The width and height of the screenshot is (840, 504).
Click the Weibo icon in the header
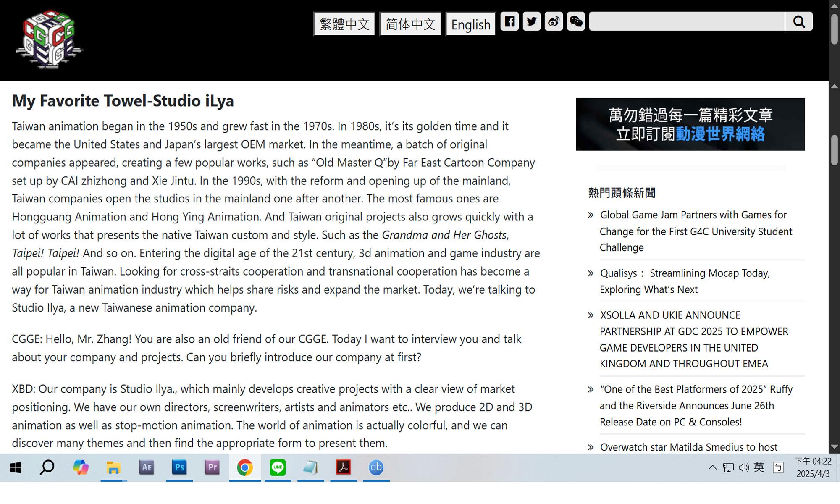(x=554, y=21)
